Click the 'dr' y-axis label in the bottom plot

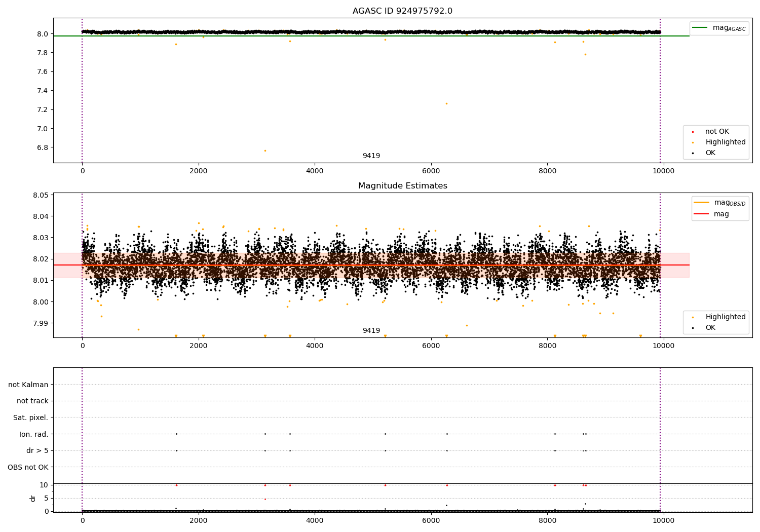click(x=33, y=498)
